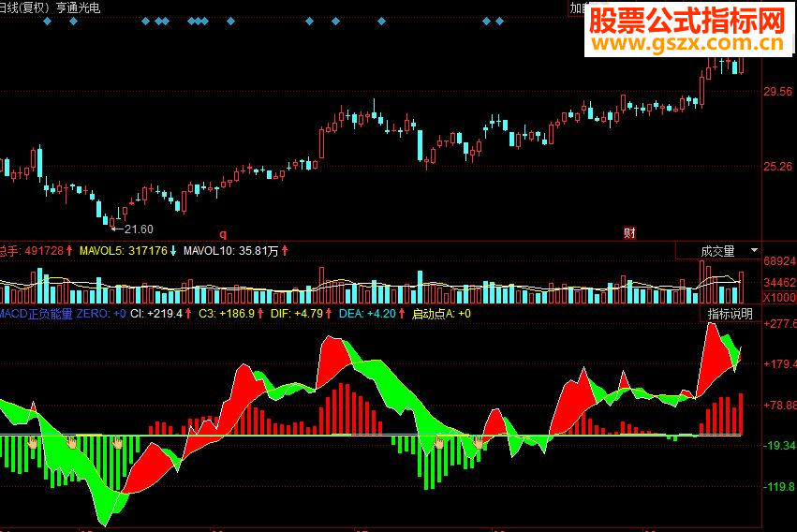Click the MACD正负能量 indicator title

pyautogui.click(x=36, y=314)
